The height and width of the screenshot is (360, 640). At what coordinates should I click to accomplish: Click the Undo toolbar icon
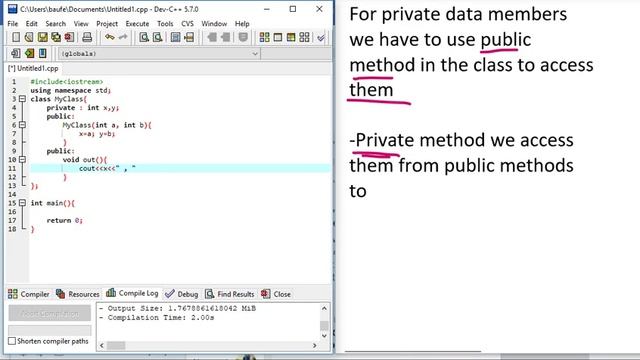(x=109, y=38)
